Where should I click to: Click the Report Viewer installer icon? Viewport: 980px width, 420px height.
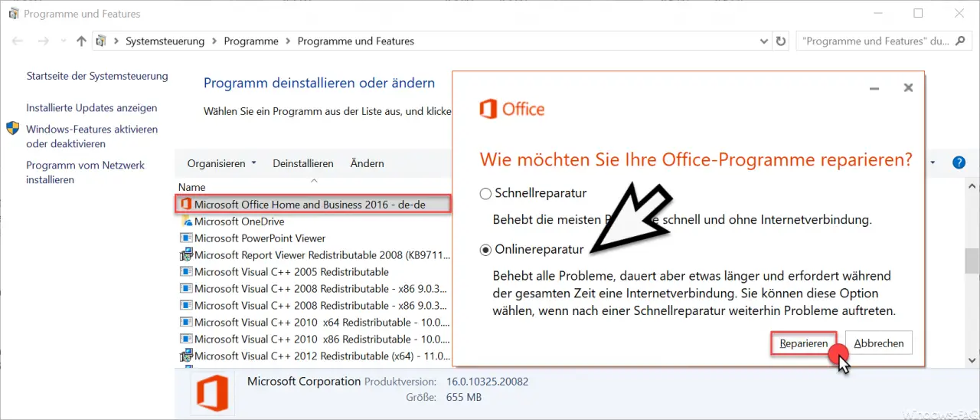click(186, 255)
